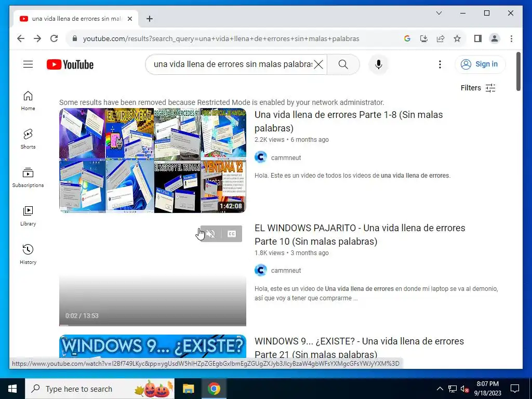
Task: Click the browser address bar URL
Action: (x=221, y=38)
